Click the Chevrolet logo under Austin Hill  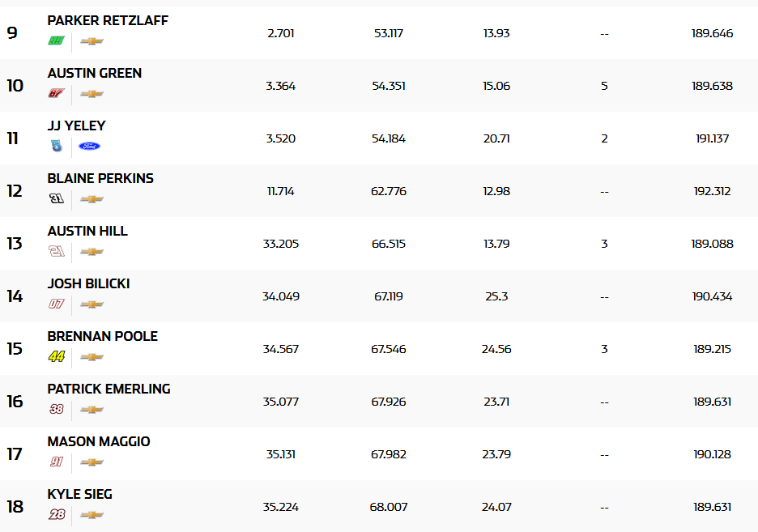coord(92,252)
